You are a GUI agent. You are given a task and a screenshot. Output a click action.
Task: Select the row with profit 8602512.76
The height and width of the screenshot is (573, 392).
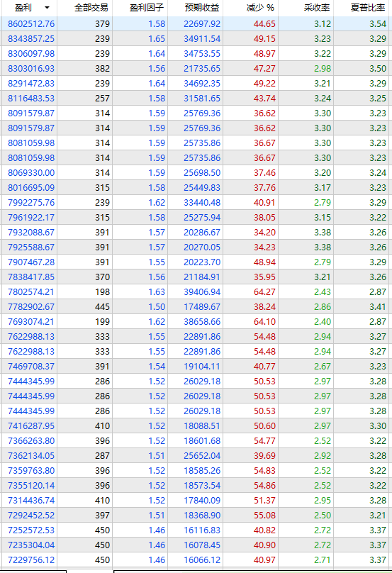[196, 23]
